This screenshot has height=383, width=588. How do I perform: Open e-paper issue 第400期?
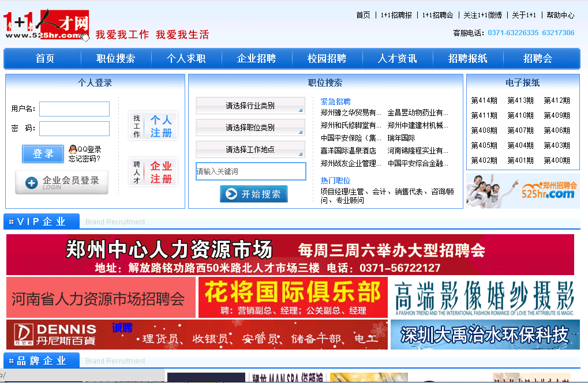click(557, 160)
